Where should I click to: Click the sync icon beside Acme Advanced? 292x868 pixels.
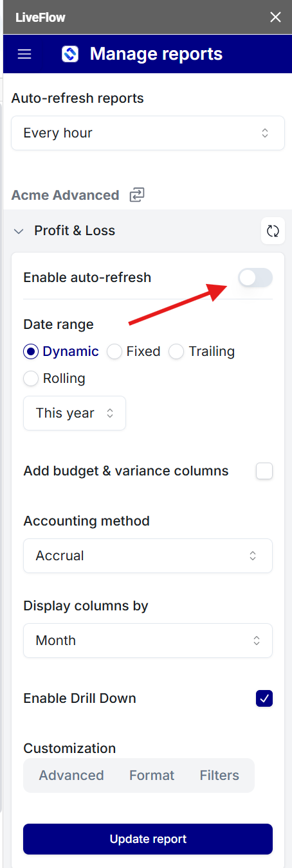(136, 195)
